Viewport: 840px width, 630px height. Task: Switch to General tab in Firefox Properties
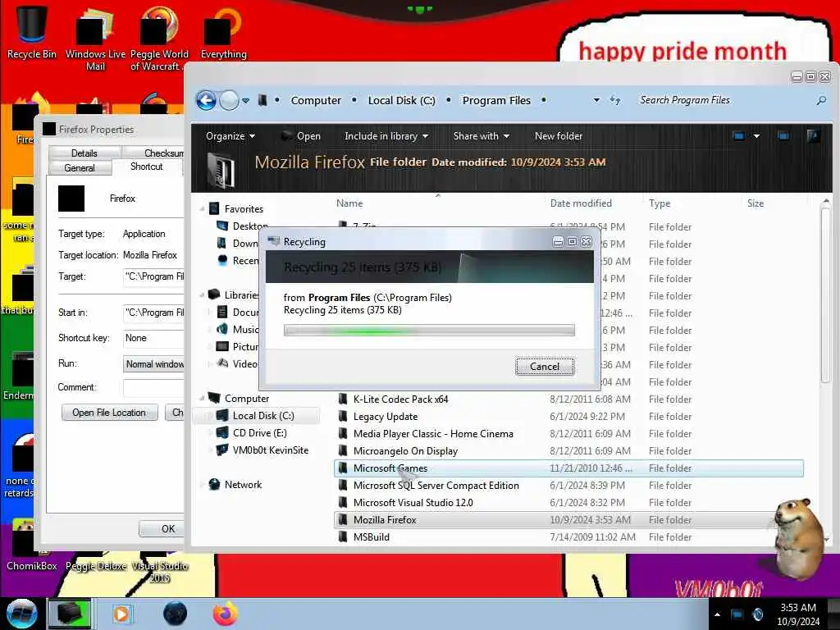(x=80, y=167)
